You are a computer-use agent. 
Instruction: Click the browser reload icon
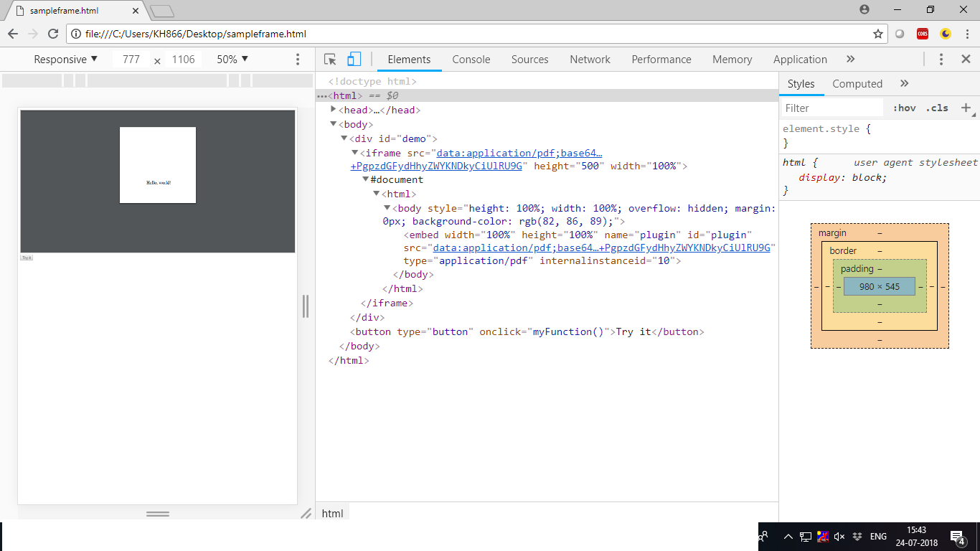(x=52, y=34)
